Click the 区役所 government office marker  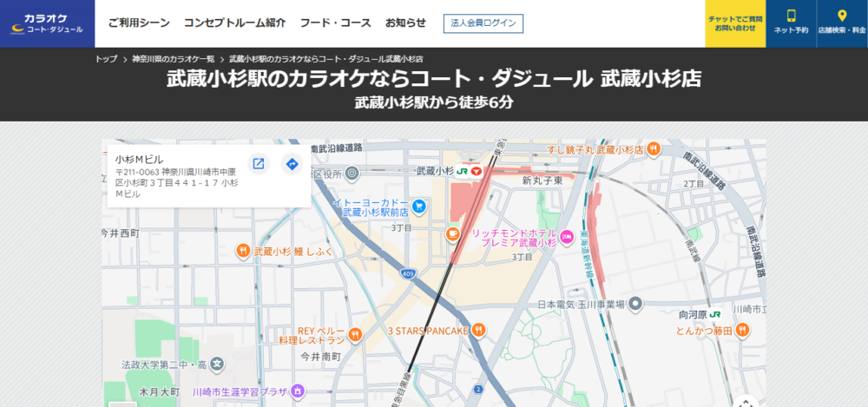[x=352, y=175]
